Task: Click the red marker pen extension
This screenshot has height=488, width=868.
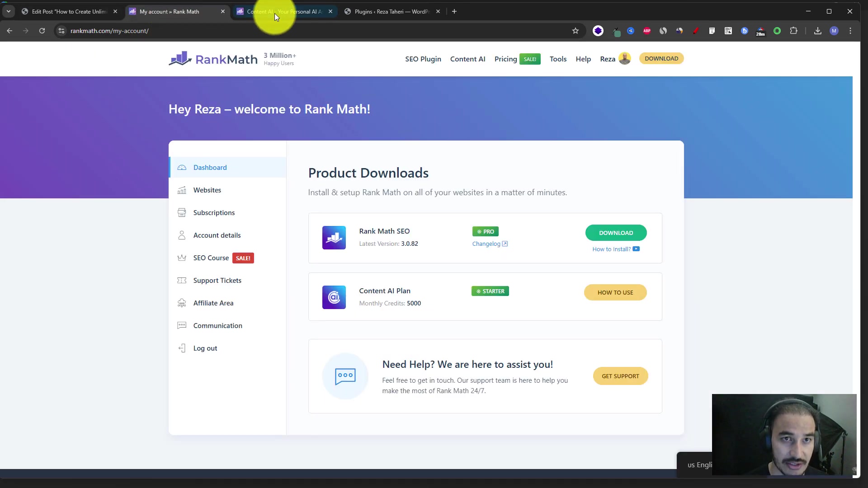Action: coord(696,31)
